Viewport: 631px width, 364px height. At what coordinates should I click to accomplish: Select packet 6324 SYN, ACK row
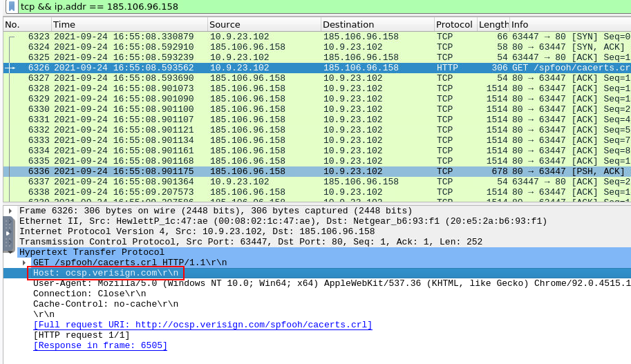pyautogui.click(x=317, y=47)
